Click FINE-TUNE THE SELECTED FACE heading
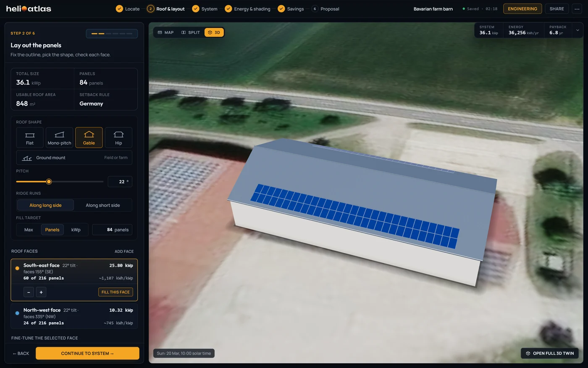 [45, 338]
